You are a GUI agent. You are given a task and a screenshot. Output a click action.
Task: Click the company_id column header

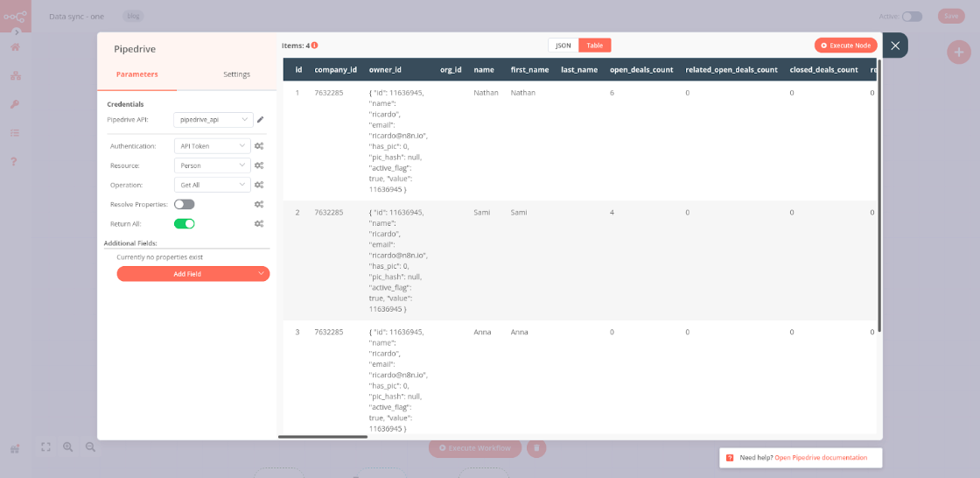tap(336, 70)
